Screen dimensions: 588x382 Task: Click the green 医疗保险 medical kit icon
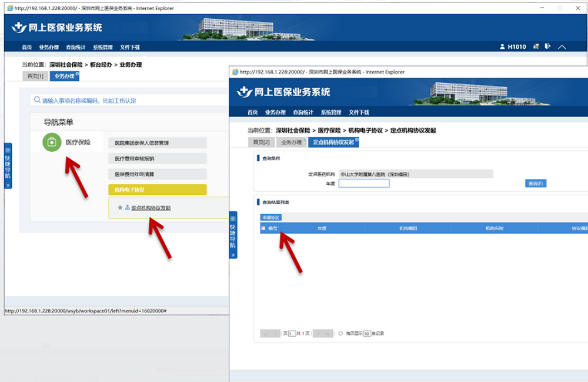(52, 142)
